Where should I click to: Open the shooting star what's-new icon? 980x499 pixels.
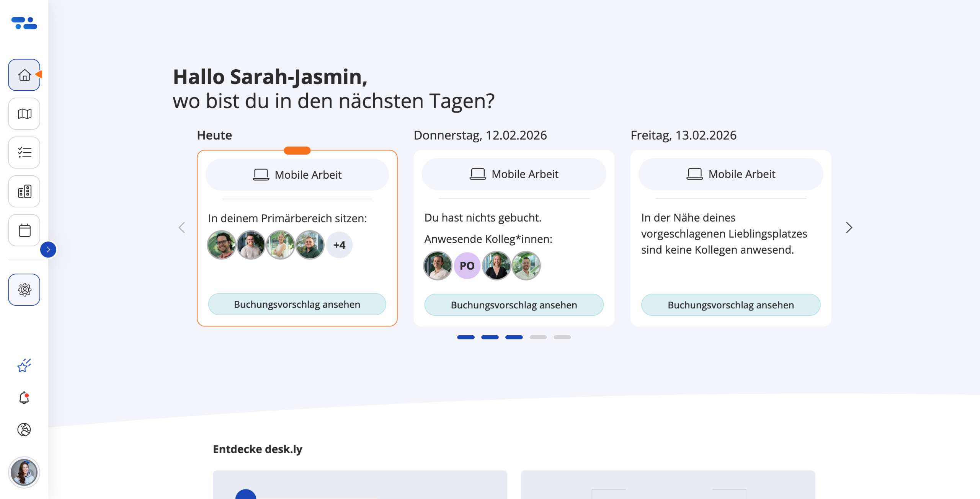coord(24,365)
